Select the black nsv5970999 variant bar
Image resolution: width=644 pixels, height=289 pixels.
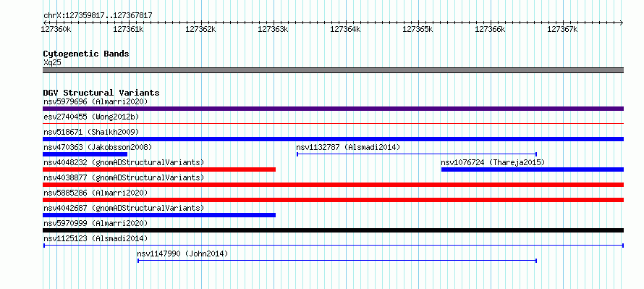333,230
